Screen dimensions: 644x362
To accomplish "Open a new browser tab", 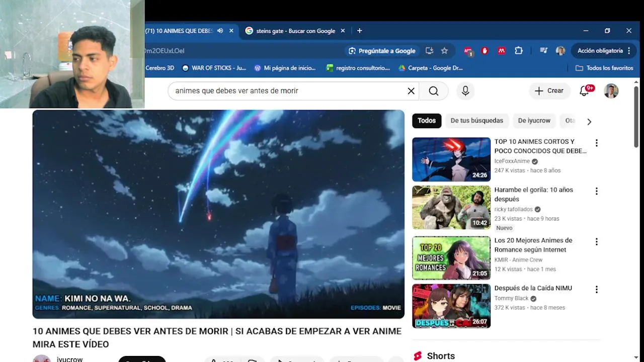I will (x=359, y=31).
